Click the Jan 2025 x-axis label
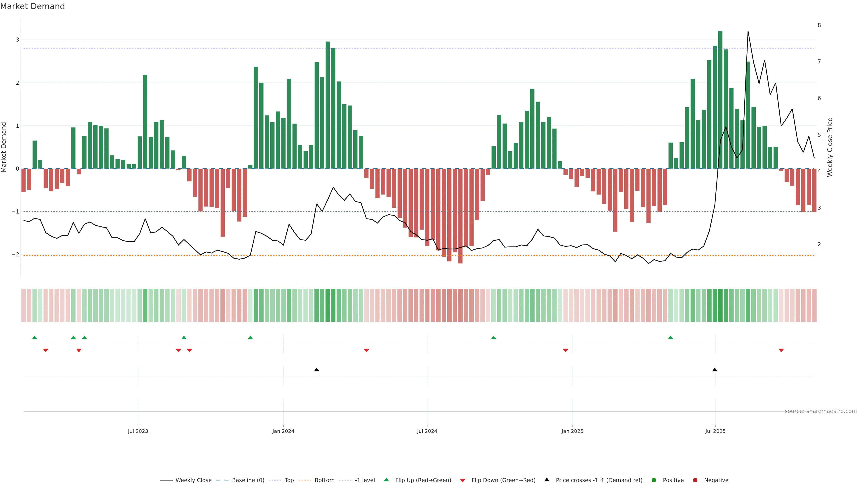Viewport: 868px width, 488px height. click(572, 431)
